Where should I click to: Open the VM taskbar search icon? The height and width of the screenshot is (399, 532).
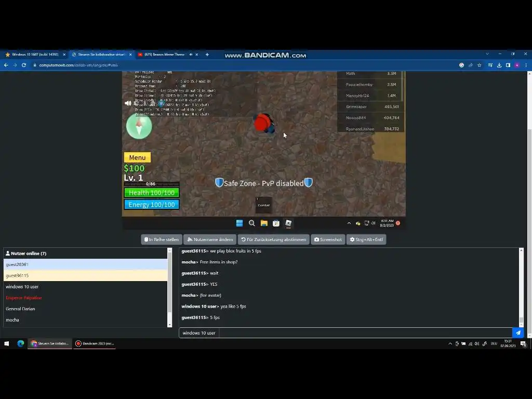tap(252, 223)
